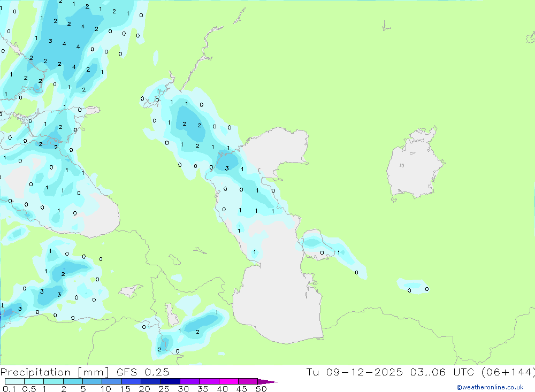This screenshot has width=535, height=392.
Task: Click the legend label '20'
Action: 144,389
